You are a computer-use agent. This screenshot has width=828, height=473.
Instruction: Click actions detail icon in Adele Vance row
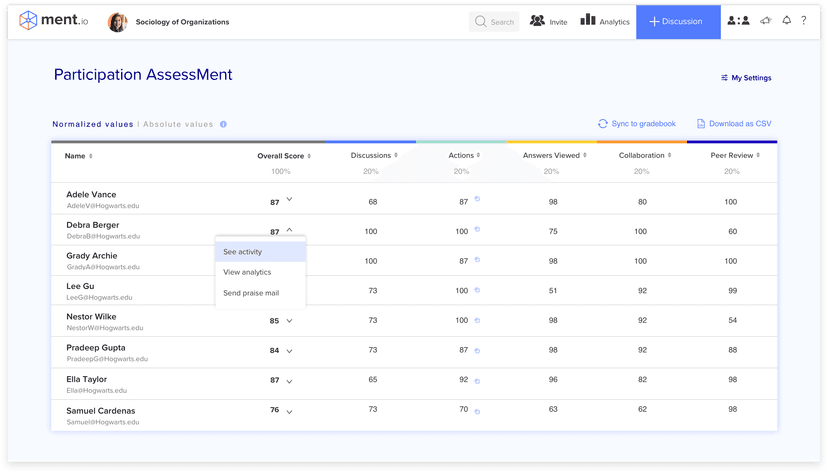click(477, 200)
